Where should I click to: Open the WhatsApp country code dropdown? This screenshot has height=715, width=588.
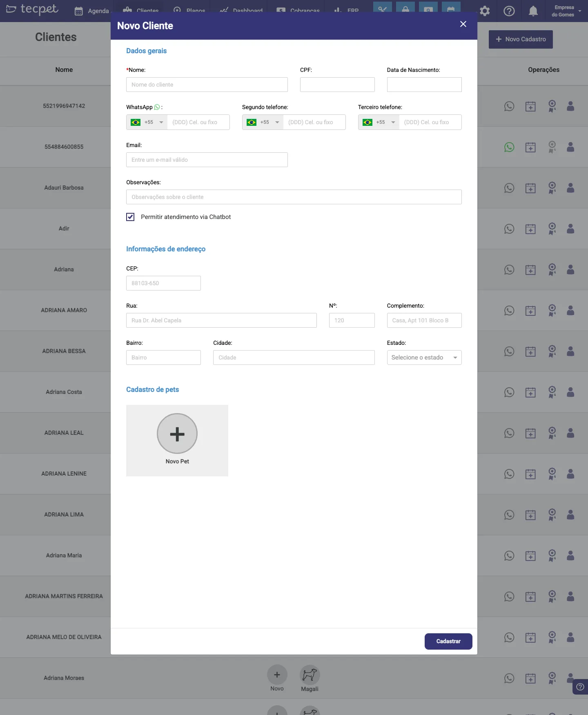(x=147, y=122)
